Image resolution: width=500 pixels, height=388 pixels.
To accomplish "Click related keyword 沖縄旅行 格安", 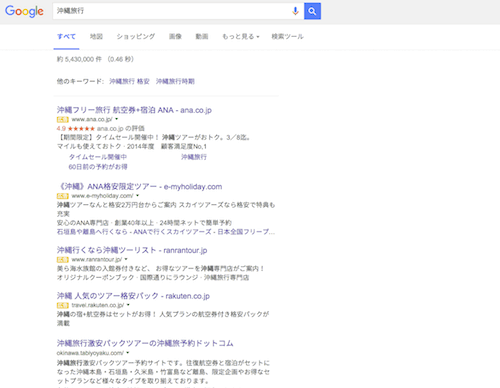I will [x=129, y=81].
